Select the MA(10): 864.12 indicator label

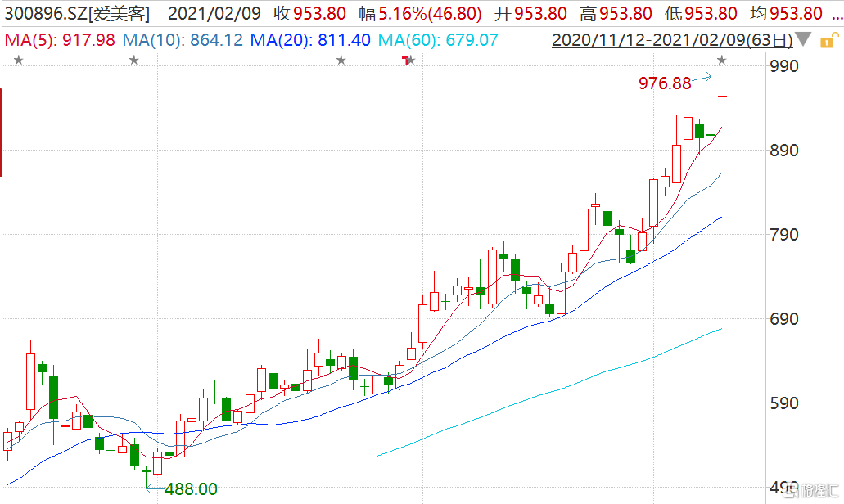(183, 40)
